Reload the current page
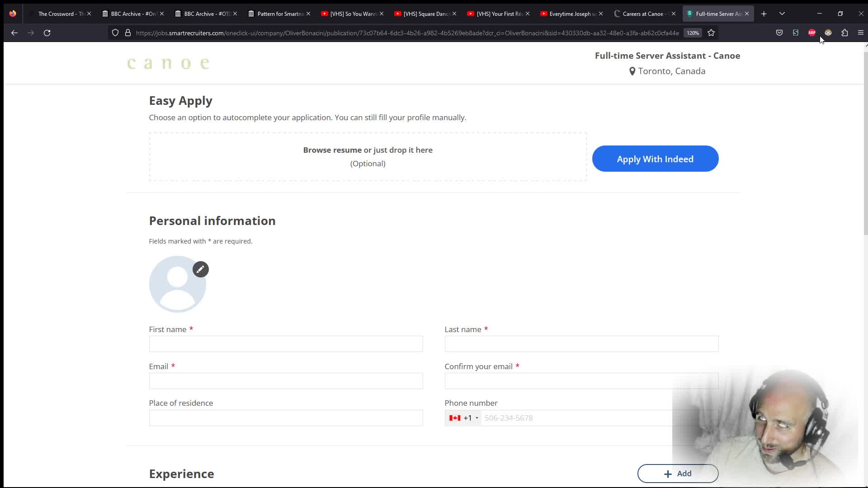This screenshot has width=868, height=488. [x=47, y=33]
